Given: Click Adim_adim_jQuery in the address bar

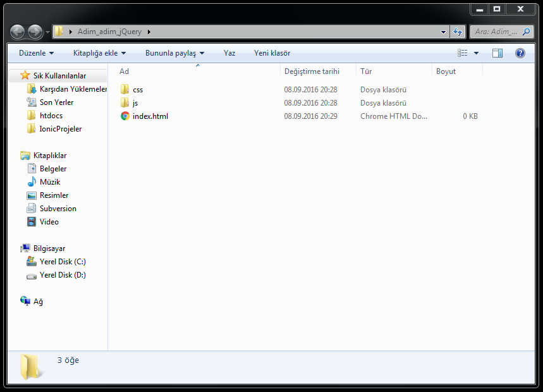Looking at the screenshot, I should coord(109,32).
